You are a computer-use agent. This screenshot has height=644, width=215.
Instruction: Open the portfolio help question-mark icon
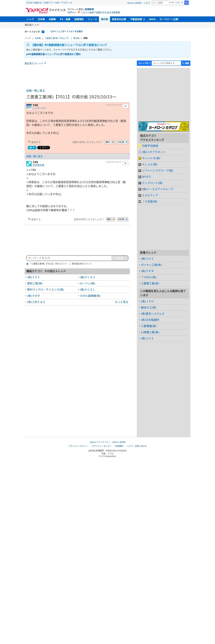tap(43, 32)
